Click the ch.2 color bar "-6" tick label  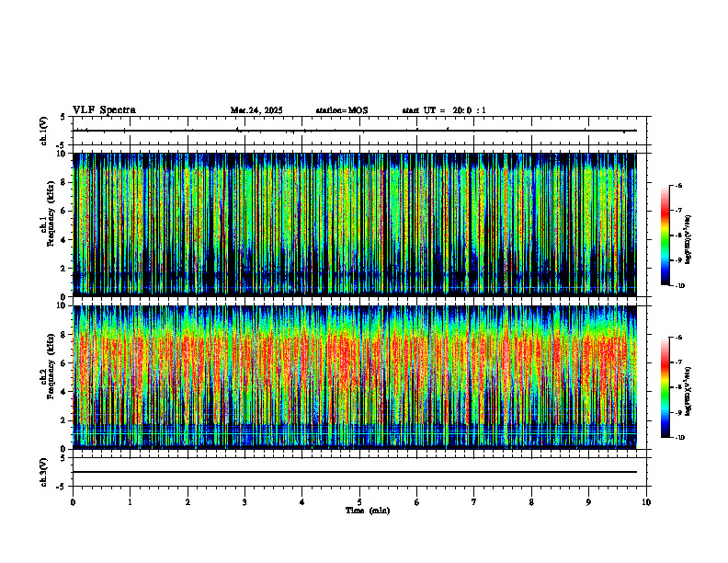click(x=679, y=338)
